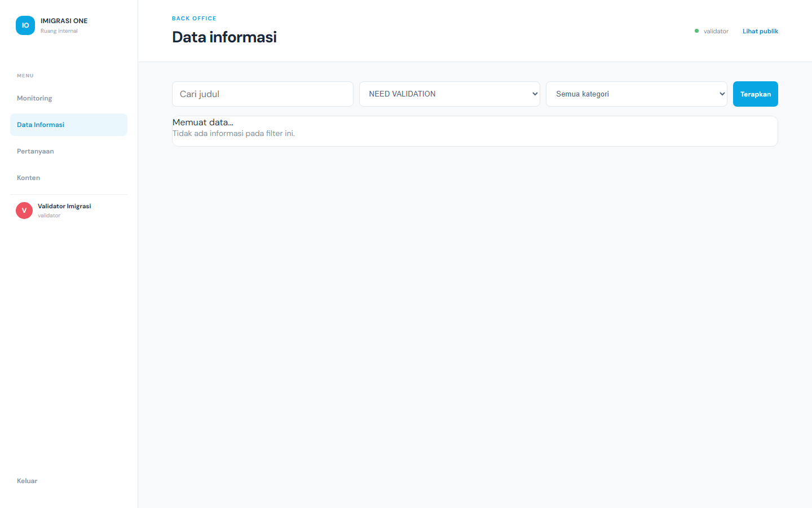
Task: Click the chevron arrow on Semua kategori select
Action: click(x=722, y=94)
